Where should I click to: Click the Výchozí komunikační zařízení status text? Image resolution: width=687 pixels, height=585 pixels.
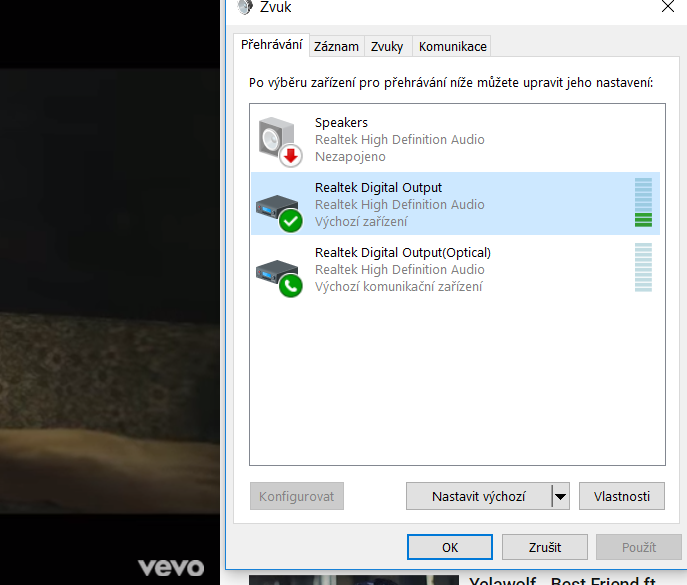click(399, 287)
